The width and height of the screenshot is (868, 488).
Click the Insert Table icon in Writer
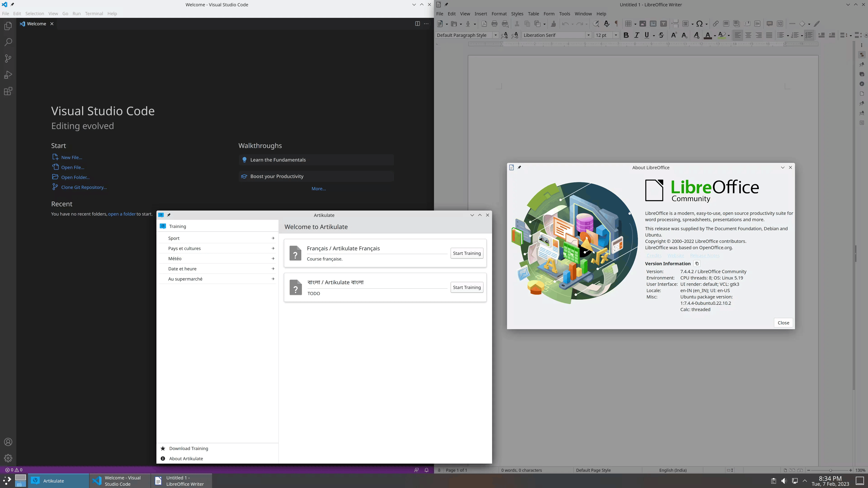(628, 23)
